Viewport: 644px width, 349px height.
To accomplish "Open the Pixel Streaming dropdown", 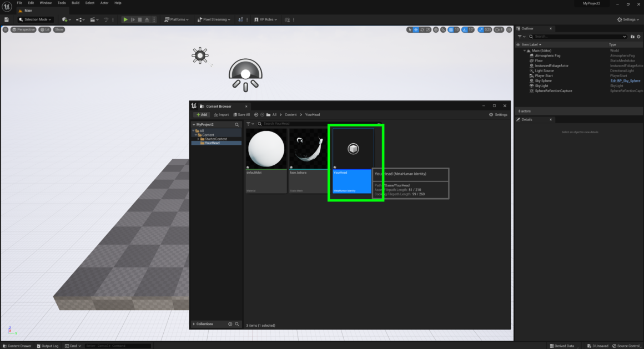I will pyautogui.click(x=214, y=19).
